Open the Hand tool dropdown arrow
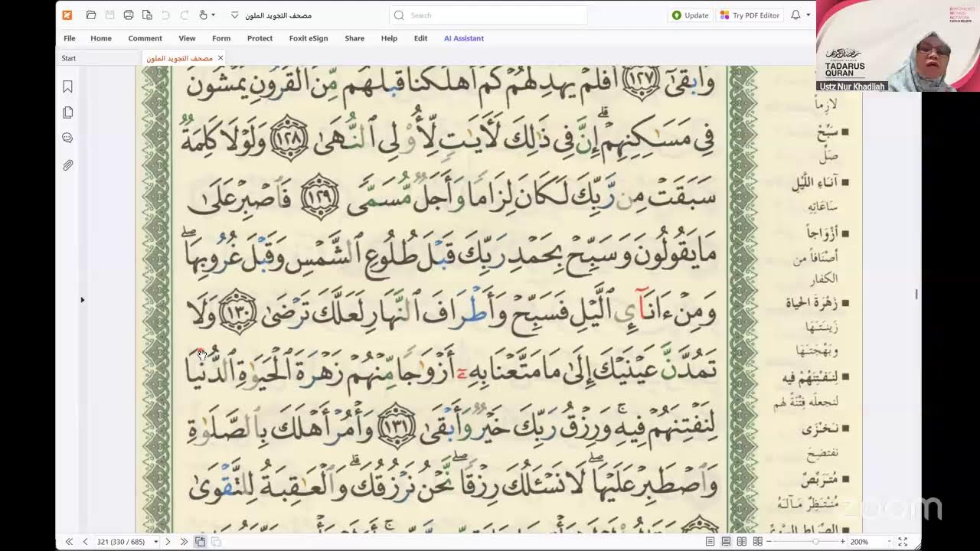This screenshot has height=551, width=980. pyautogui.click(x=213, y=15)
